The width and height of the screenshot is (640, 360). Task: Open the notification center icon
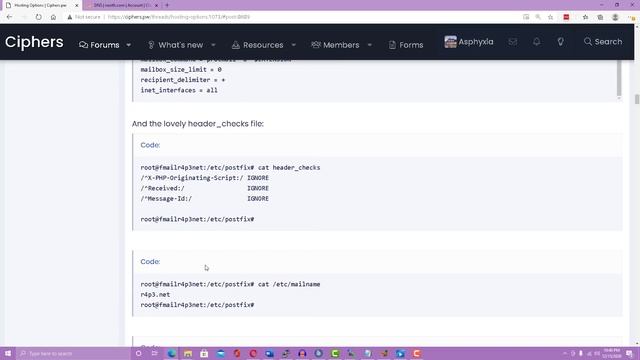[629, 353]
